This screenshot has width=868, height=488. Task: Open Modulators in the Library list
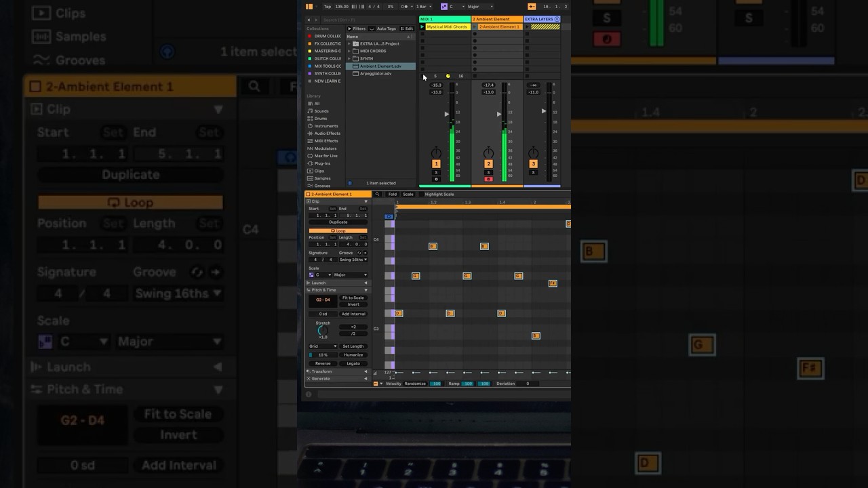(x=325, y=148)
